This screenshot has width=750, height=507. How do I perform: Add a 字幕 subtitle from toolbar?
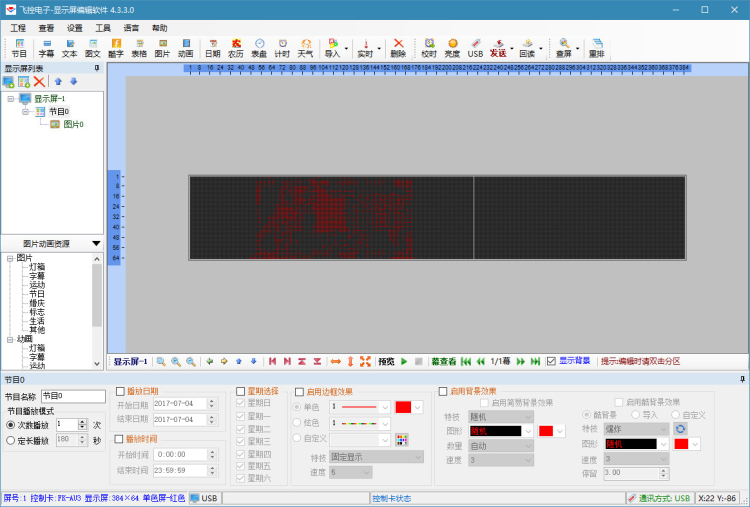tap(46, 48)
